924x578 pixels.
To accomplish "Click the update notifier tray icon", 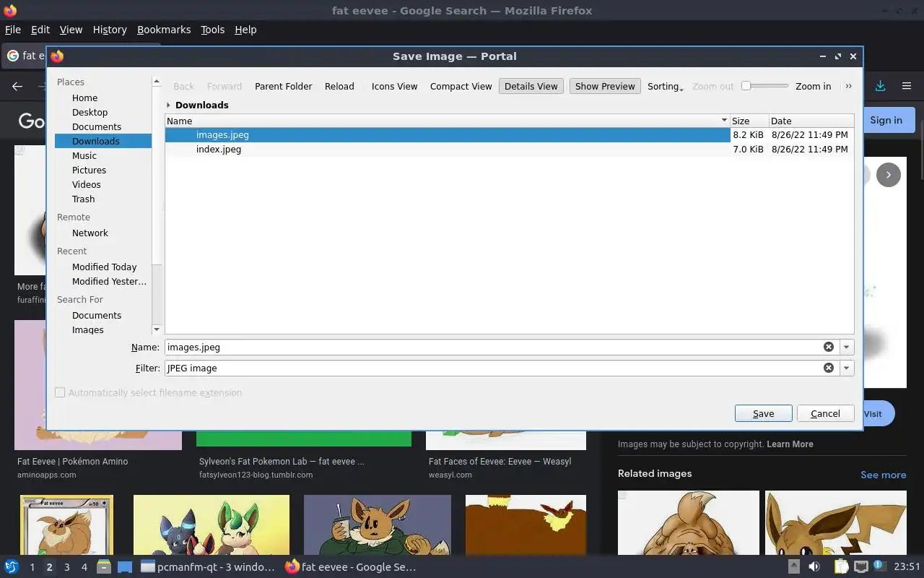I will pos(879,566).
